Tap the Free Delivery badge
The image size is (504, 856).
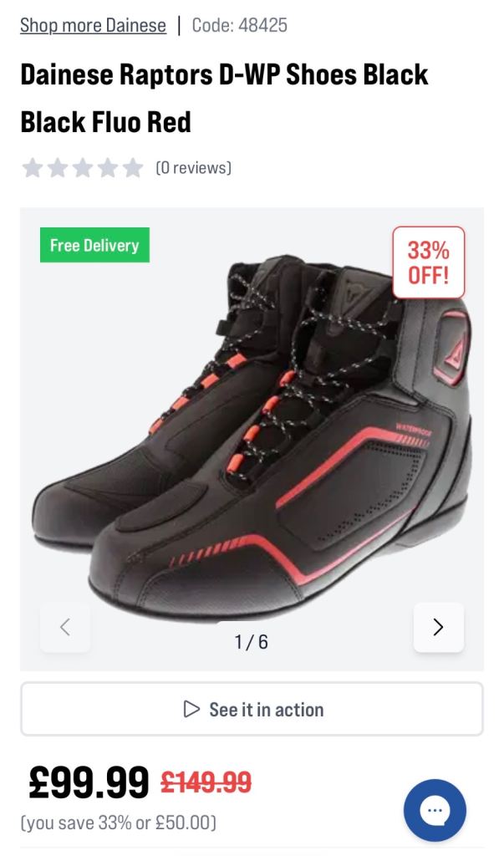[x=94, y=245]
